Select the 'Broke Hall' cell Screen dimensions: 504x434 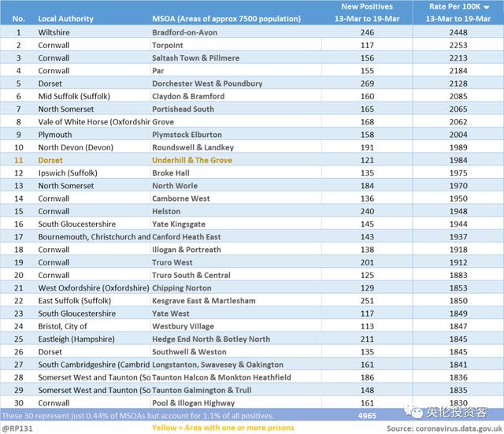coord(171,173)
